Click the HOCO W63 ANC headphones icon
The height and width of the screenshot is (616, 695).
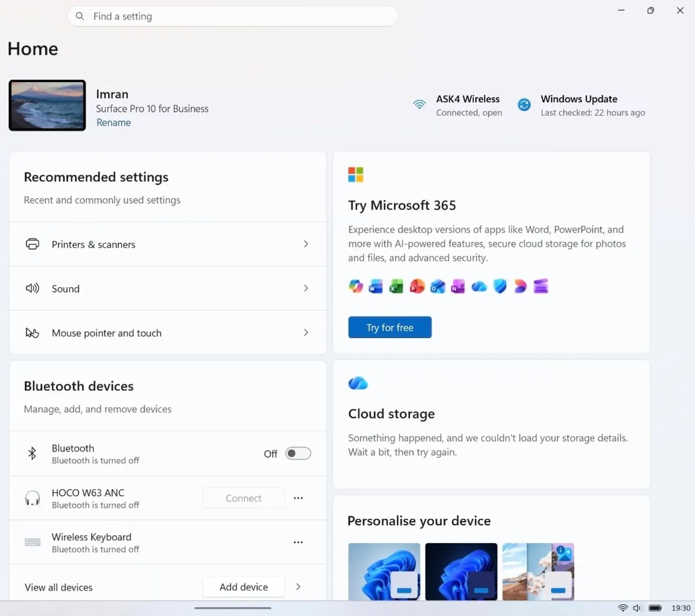[x=32, y=498]
